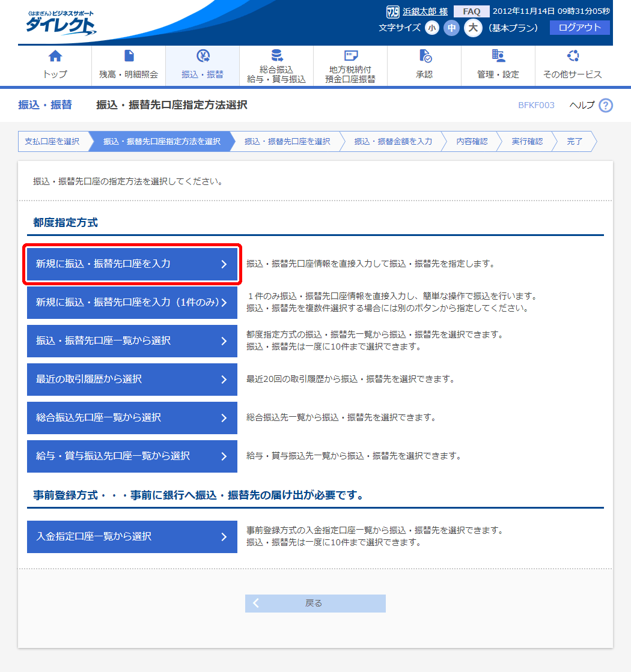Click the 振込・振替 yen icon
This screenshot has height=672, width=631.
click(203, 56)
